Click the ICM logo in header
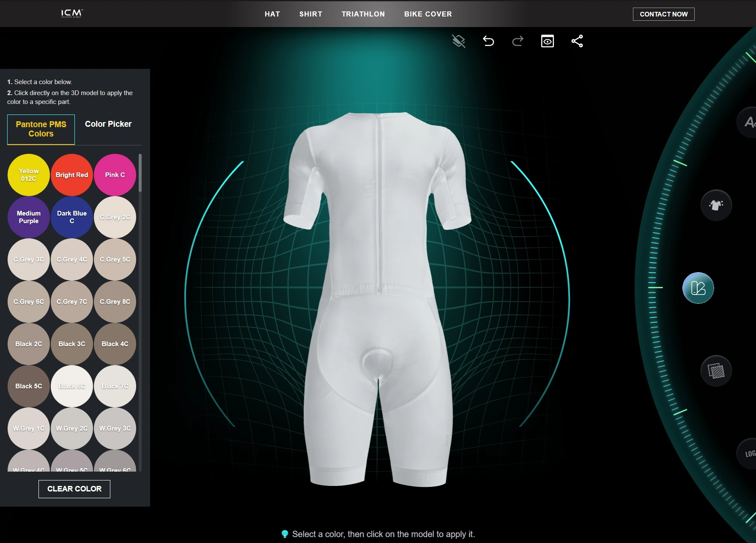 pyautogui.click(x=72, y=14)
